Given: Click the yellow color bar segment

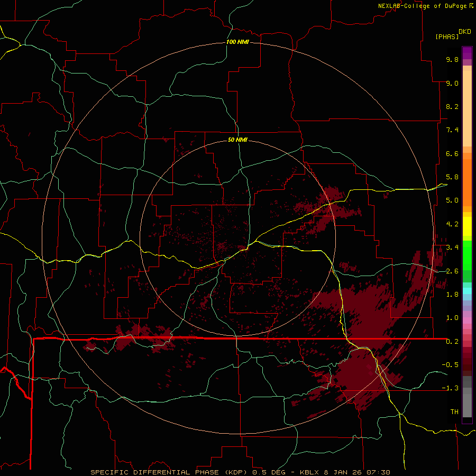Looking at the screenshot, I should click(467, 226).
